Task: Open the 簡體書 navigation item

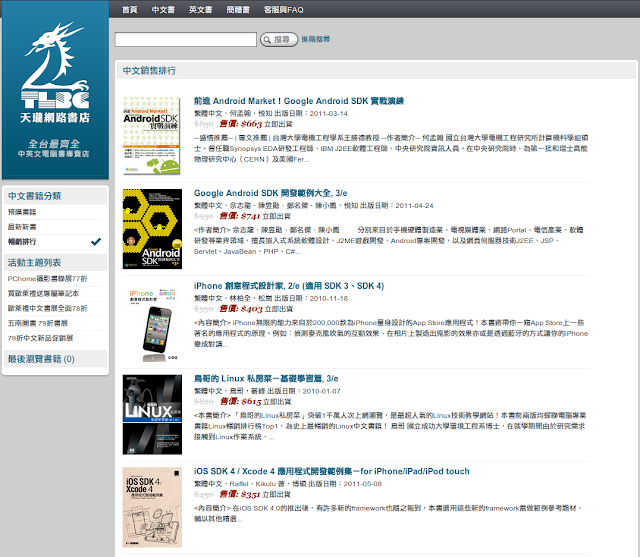Action: click(238, 10)
